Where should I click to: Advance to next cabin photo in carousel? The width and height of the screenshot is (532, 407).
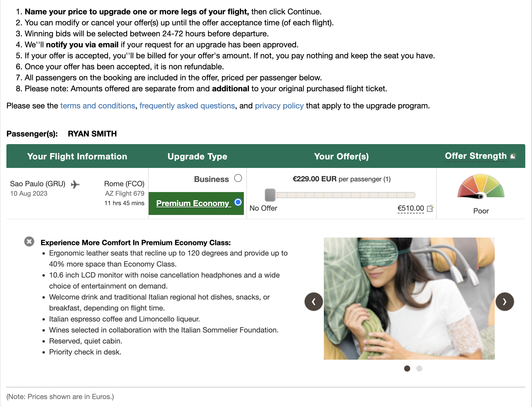point(505,302)
